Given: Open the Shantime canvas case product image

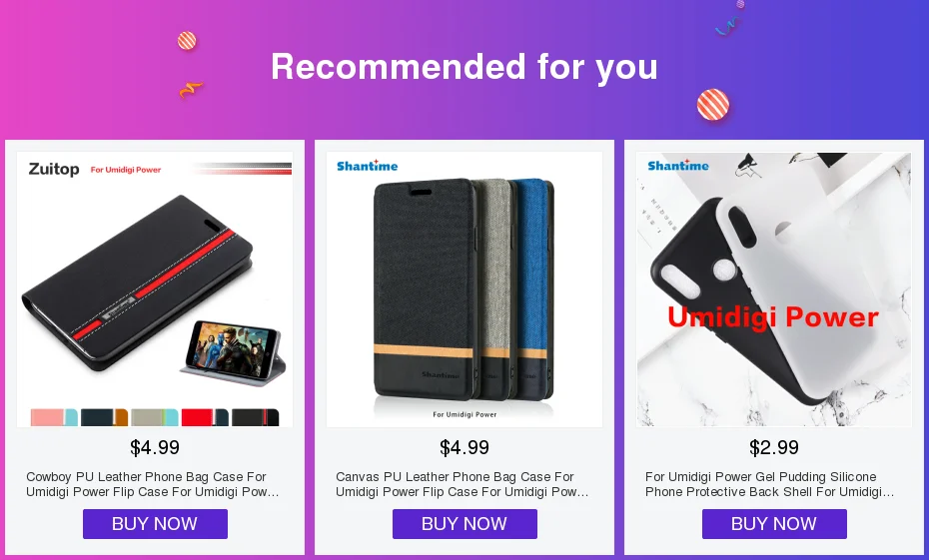Looking at the screenshot, I should point(464,288).
